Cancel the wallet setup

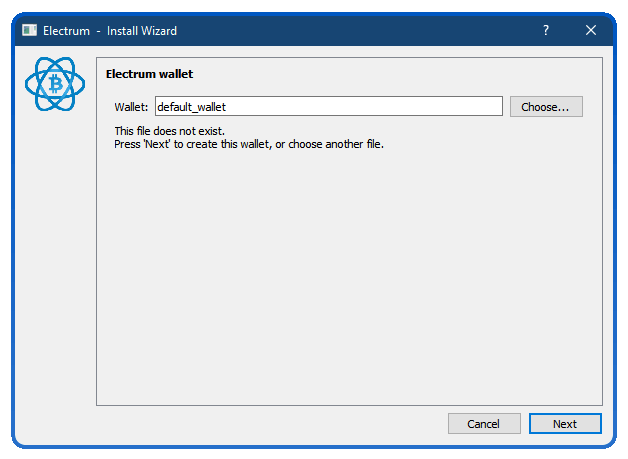click(x=484, y=424)
